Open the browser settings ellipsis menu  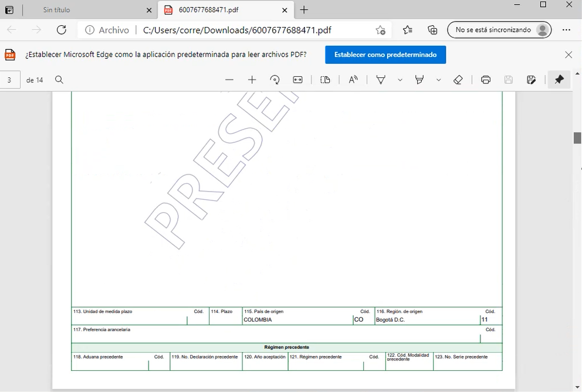tap(566, 30)
